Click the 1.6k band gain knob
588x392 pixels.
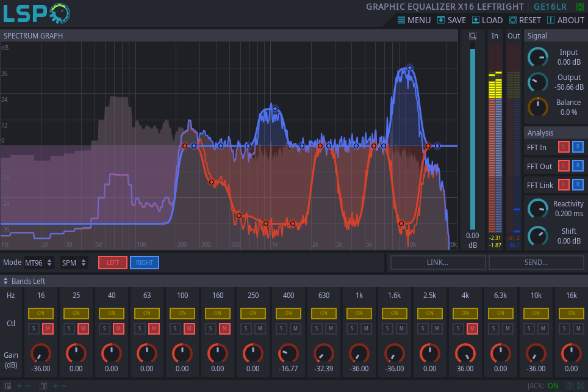pyautogui.click(x=394, y=354)
